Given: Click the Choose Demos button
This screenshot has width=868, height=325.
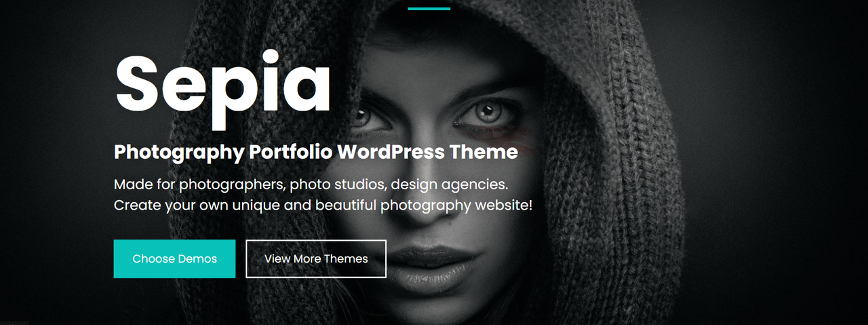Looking at the screenshot, I should point(174,259).
